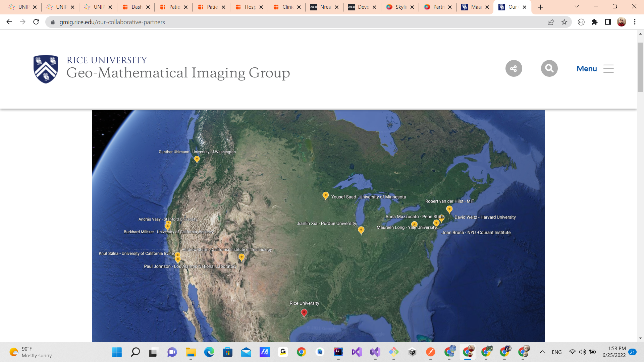Click the red Rice University map pin
The image size is (644, 362).
pos(304,313)
